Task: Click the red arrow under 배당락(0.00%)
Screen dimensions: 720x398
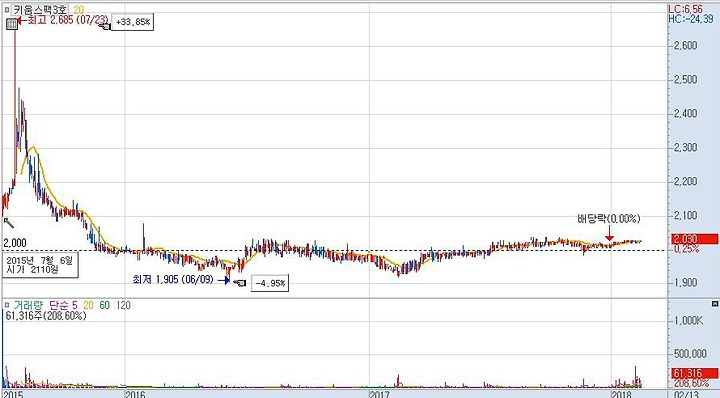Action: [x=609, y=234]
